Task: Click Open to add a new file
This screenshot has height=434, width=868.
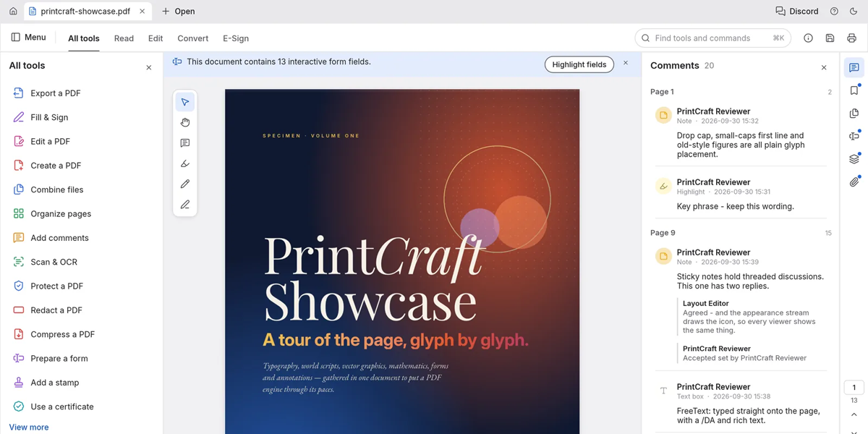Action: [x=178, y=11]
